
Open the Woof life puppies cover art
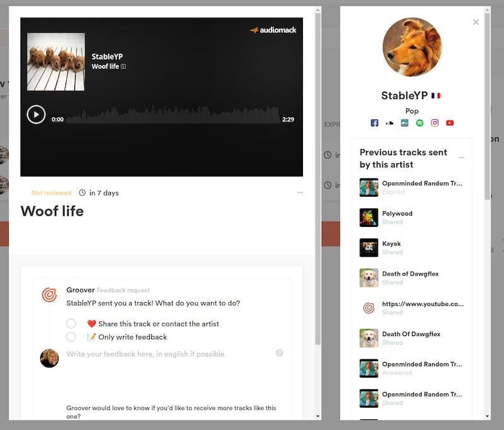coord(56,61)
